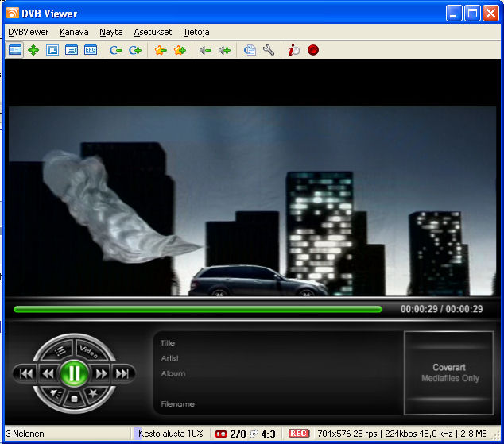The image size is (504, 444).
Task: Toggle mute on the round control pad
Action: [54, 392]
